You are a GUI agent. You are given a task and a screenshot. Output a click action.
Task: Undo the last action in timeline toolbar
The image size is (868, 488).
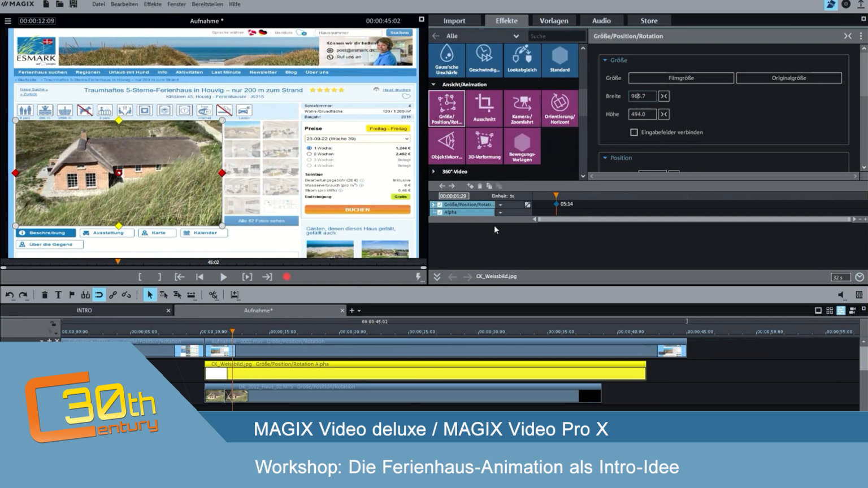tap(10, 295)
